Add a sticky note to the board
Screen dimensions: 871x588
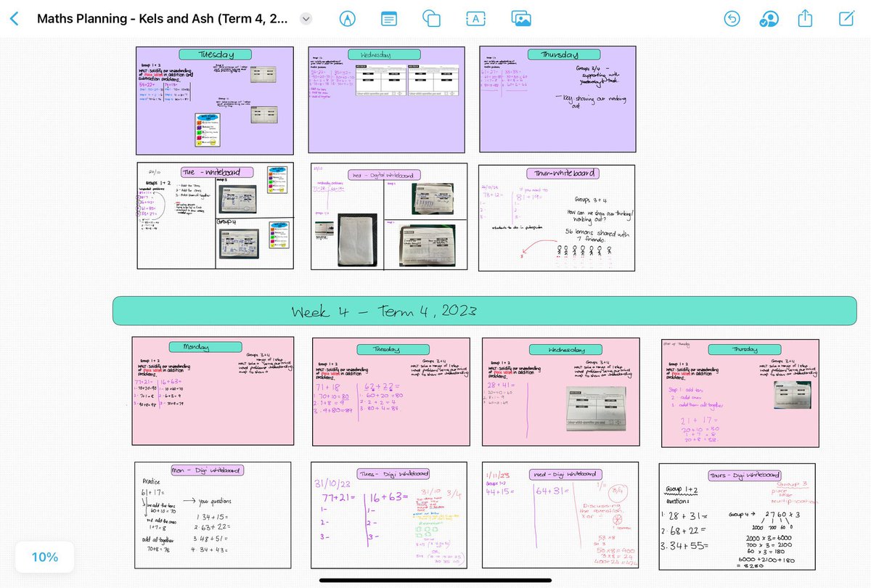[x=389, y=20]
